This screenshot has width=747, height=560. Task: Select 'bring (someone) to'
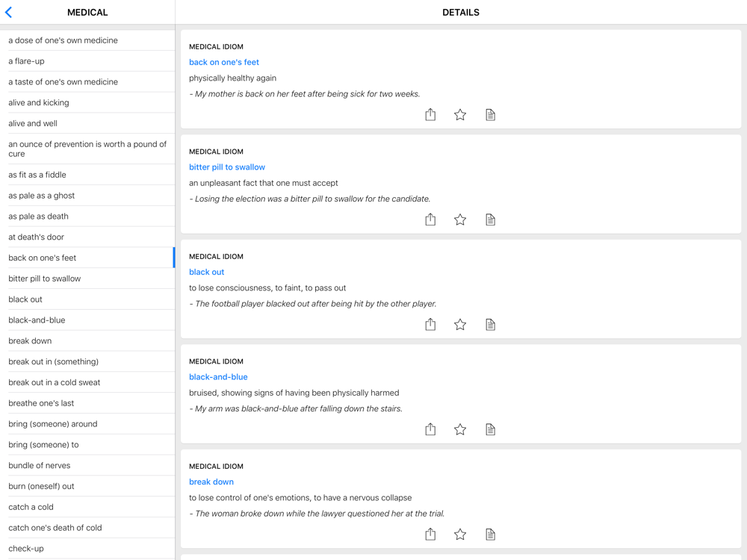point(87,445)
